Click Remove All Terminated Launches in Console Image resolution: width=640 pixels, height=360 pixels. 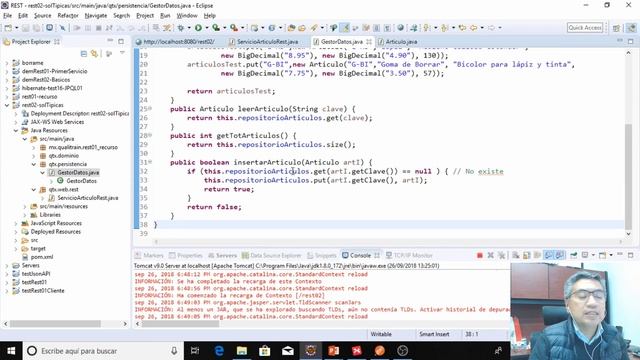coord(502,256)
